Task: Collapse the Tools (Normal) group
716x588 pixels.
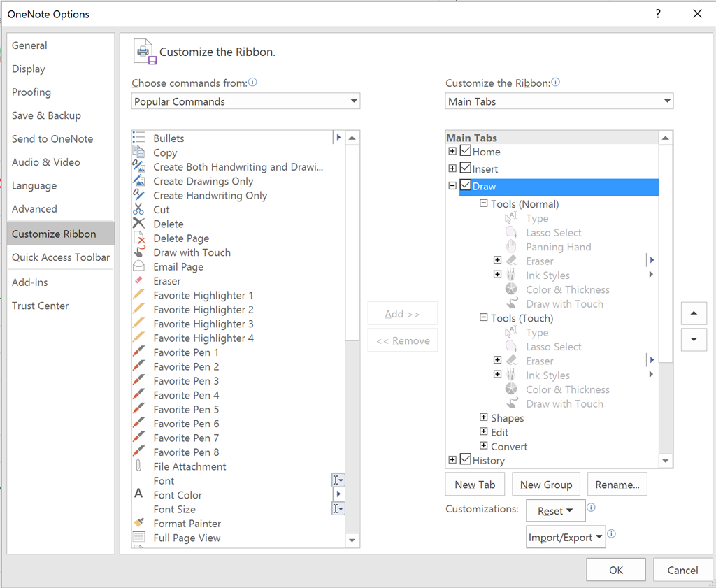Action: 484,203
